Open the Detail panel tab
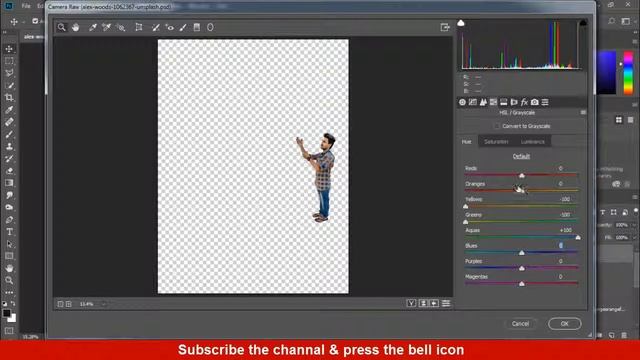This screenshot has height=360, width=640. [483, 102]
